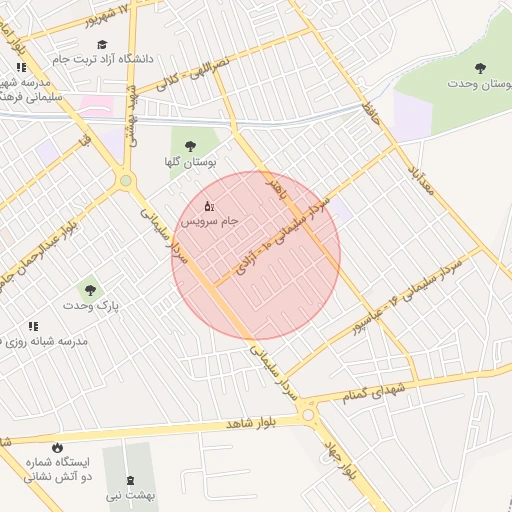Click the graduation cap icon for دانشگاه آزاد تربت جام
The width and height of the screenshot is (512, 512).
click(102, 44)
